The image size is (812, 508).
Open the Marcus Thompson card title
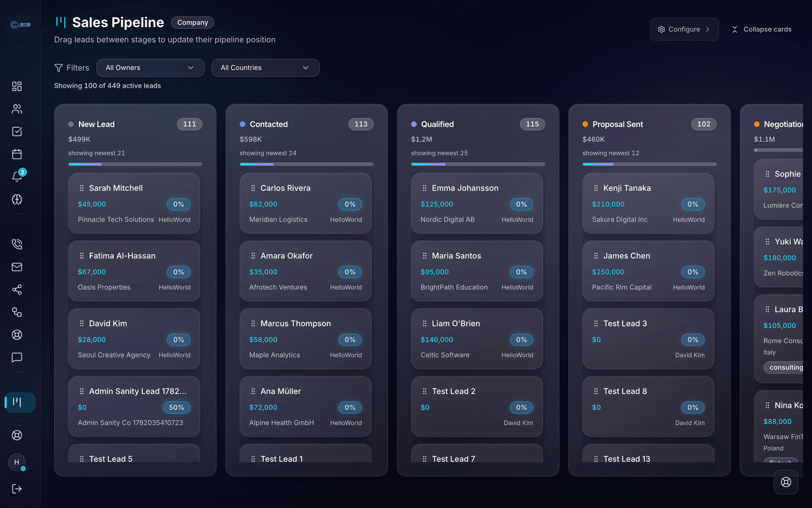296,324
